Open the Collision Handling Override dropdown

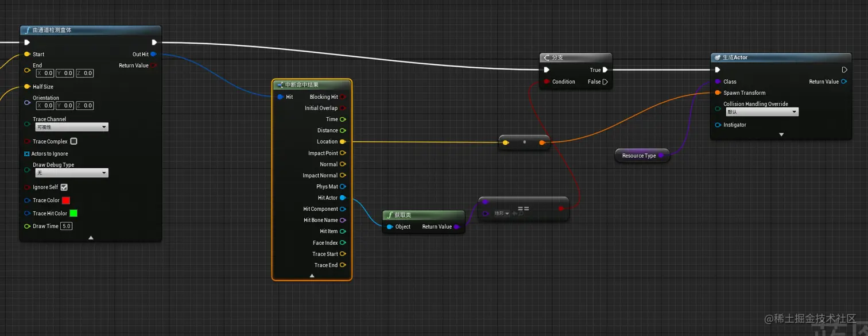[761, 112]
